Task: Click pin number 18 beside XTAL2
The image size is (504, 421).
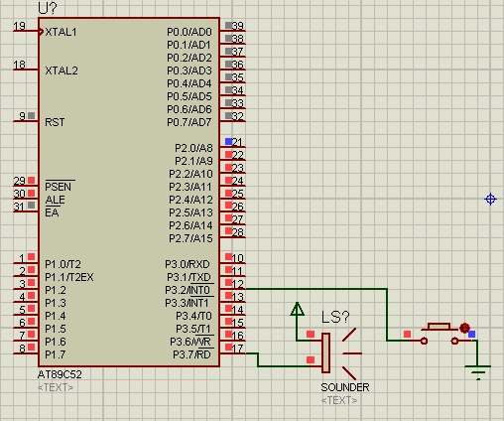Action: pos(20,65)
